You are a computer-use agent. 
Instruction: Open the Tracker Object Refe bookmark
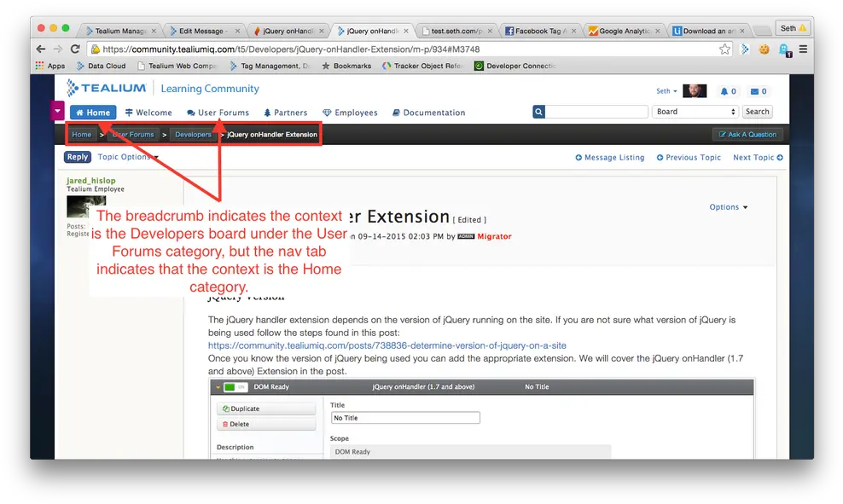[422, 66]
